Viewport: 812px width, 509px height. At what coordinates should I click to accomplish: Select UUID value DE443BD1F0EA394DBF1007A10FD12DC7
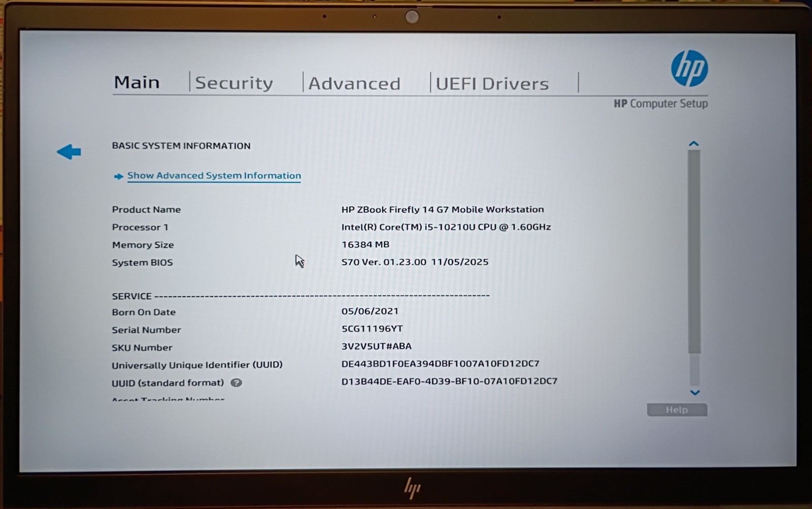coord(441,364)
